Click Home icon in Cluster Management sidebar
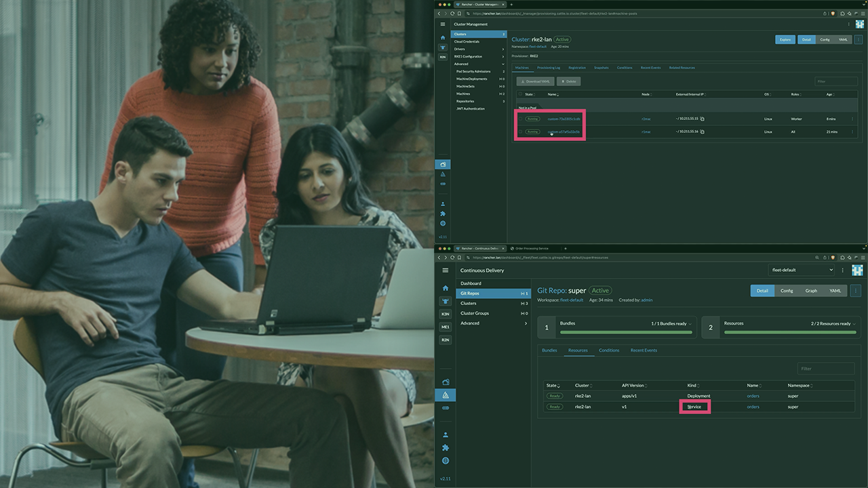Screen dimensions: 868x488 443,38
